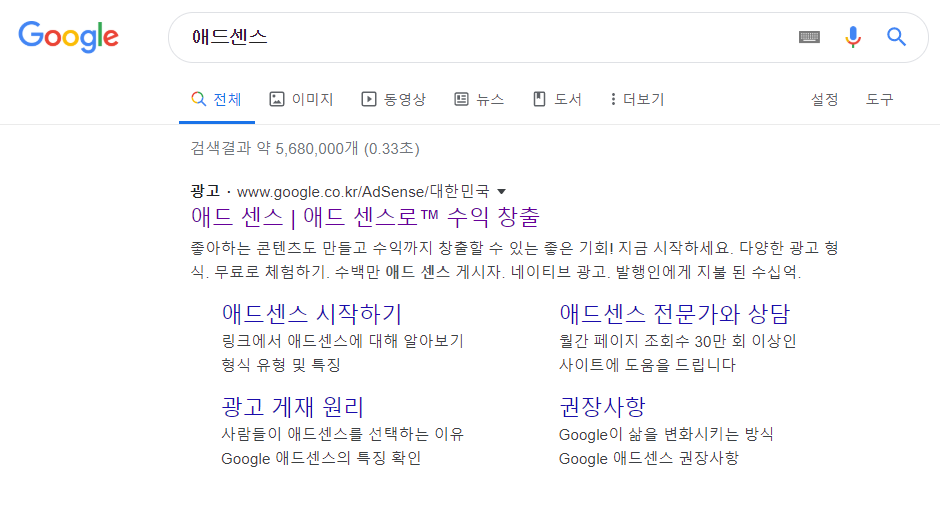Open the 광고 게재 원리 link
940x505 pixels.
(x=293, y=407)
